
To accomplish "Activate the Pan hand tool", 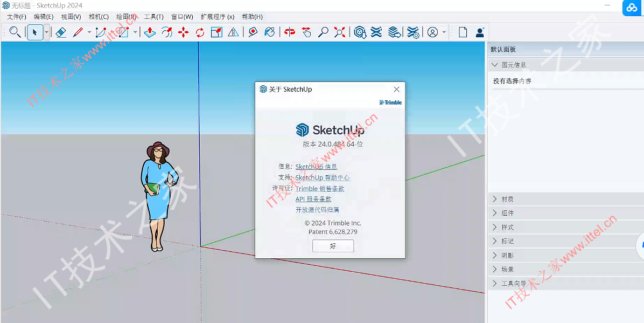I will pos(306,32).
